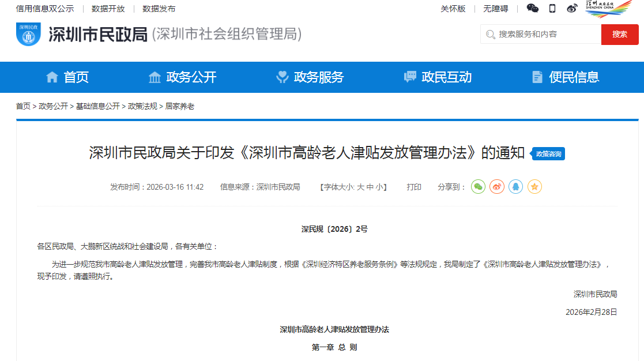Go to 居家养老 in the breadcrumb
Viewport: 644px width, 361px height.
(x=180, y=106)
